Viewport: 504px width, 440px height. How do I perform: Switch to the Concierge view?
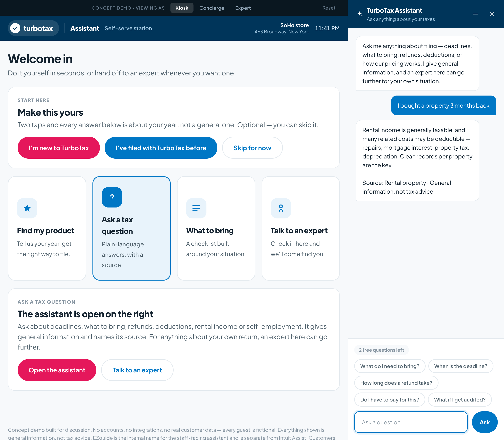coord(212,8)
